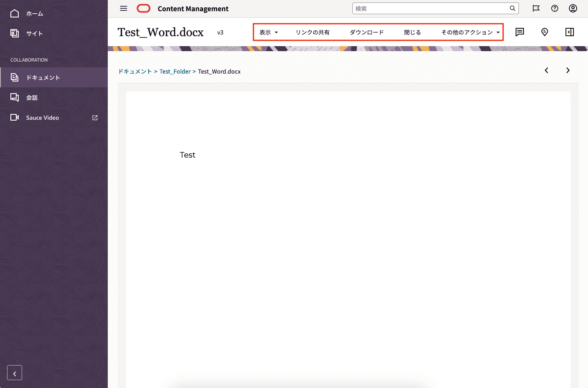This screenshot has width=588, height=388.
Task: Expand the その他のアクション dropdown
Action: click(470, 32)
